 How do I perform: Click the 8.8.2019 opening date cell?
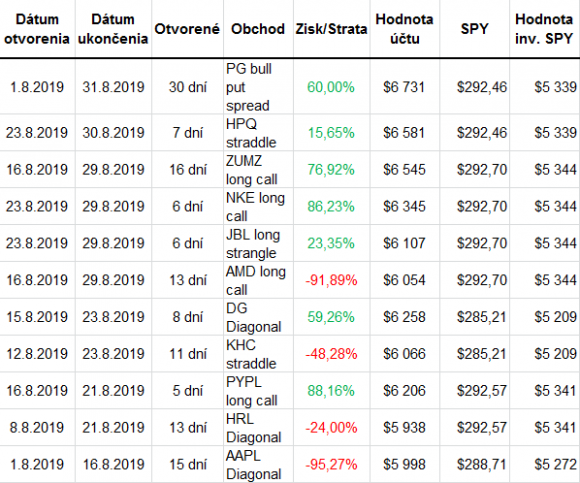(37, 428)
